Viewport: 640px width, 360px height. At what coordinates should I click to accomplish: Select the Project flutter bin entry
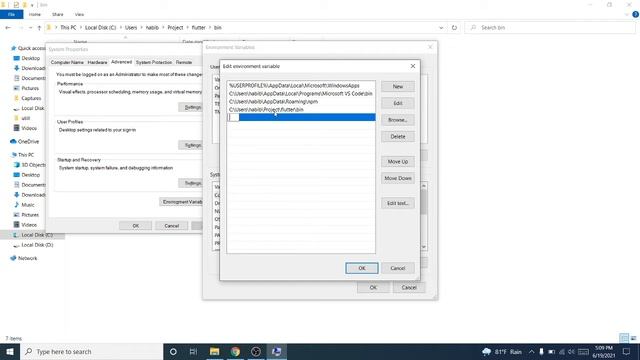coord(301,109)
